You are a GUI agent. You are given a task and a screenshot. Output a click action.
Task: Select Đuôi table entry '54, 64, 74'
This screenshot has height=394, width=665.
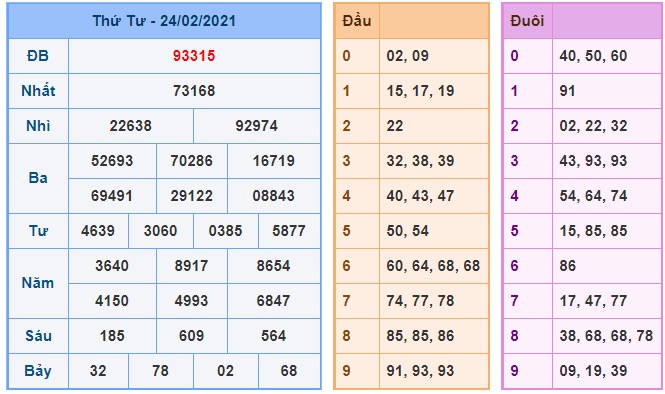(x=593, y=196)
